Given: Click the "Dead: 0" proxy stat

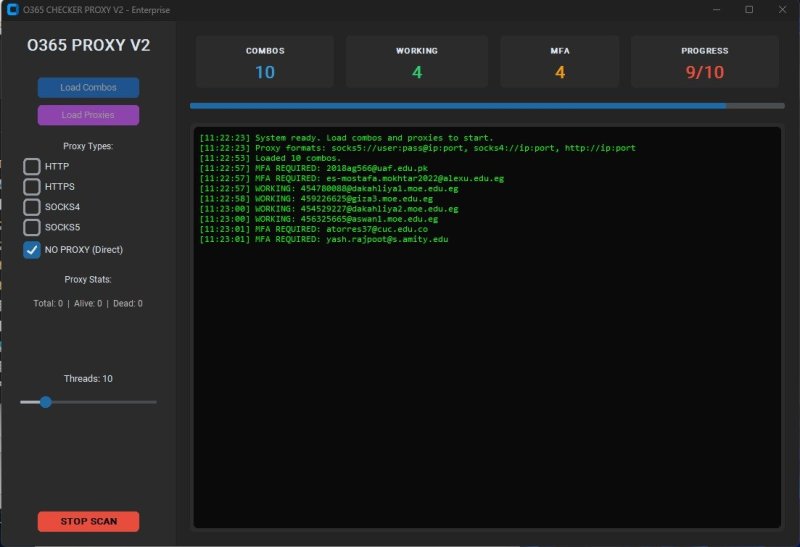Looking at the screenshot, I should 128,304.
